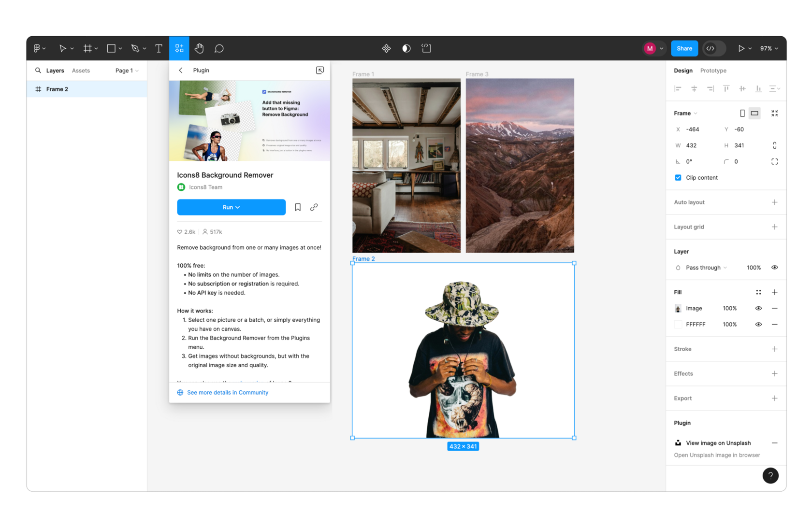Add Auto layout with plus

(x=775, y=202)
